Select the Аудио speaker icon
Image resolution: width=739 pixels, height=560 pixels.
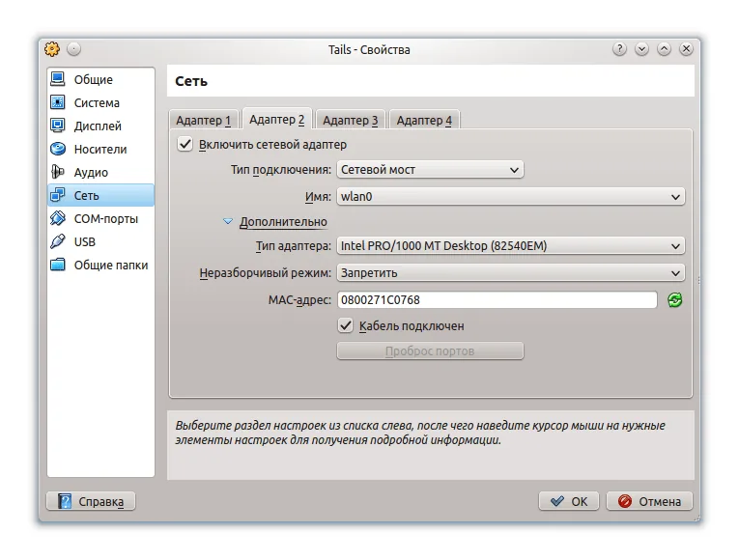(58, 172)
